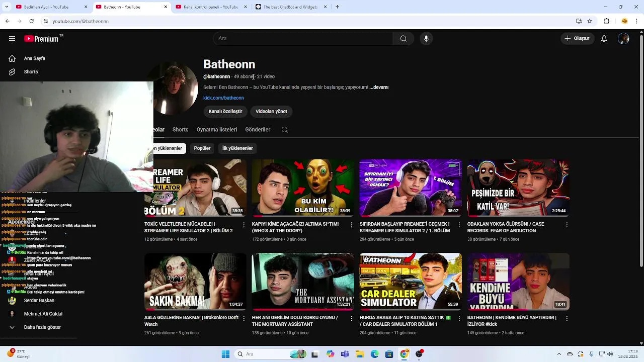Image resolution: width=644 pixels, height=362 pixels.
Task: Open Microsoft Edge from the taskbar
Action: click(374, 354)
